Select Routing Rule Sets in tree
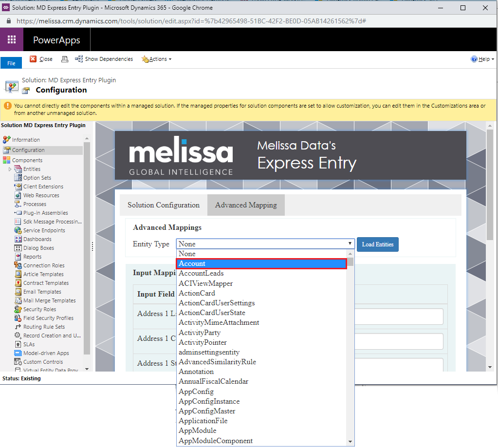Image resolution: width=498 pixels, height=448 pixels. (44, 327)
